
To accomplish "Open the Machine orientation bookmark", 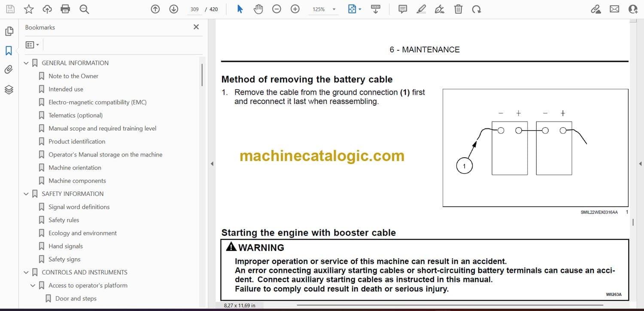I will [75, 168].
